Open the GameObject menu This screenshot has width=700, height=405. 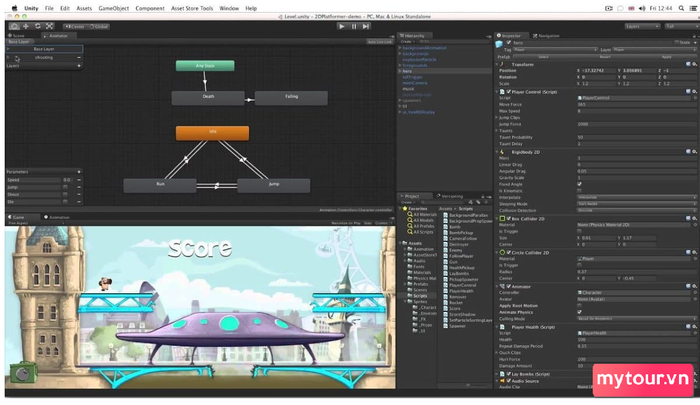point(113,8)
